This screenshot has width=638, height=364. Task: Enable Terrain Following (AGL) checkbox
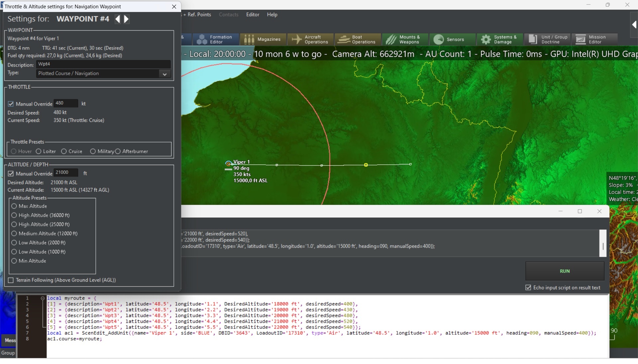pos(11,280)
